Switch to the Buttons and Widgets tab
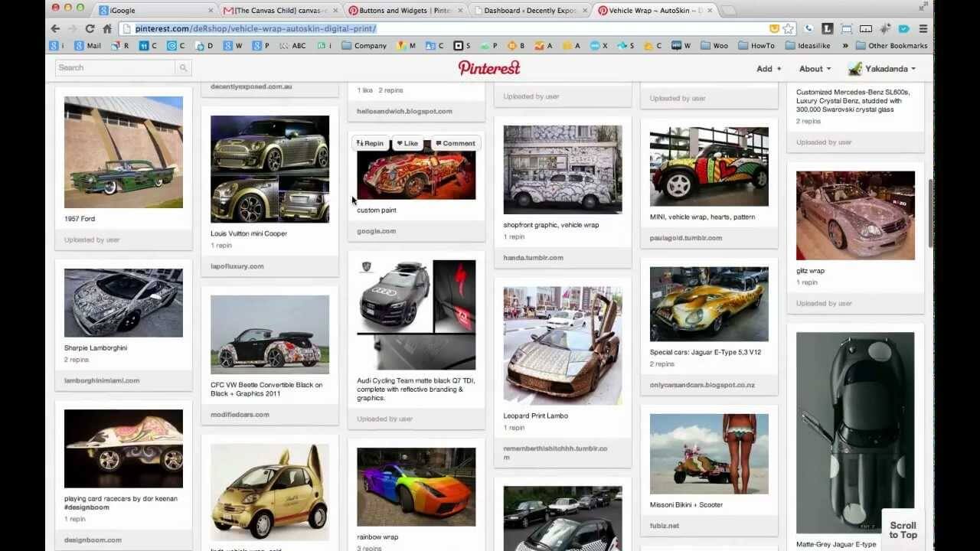980x551 pixels. click(x=404, y=11)
